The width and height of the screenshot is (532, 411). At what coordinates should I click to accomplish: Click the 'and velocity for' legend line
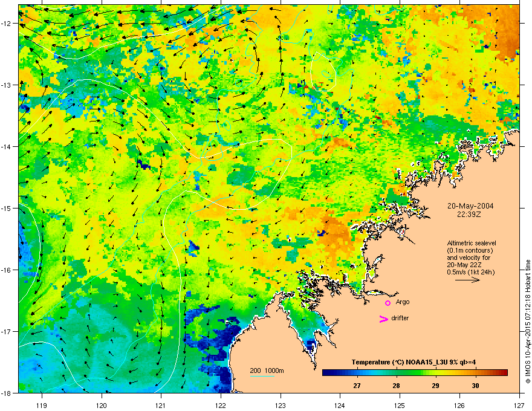pyautogui.click(x=469, y=257)
